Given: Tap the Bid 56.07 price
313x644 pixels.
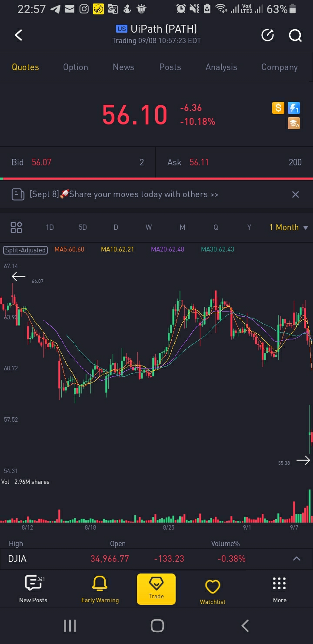Looking at the screenshot, I should coord(41,162).
